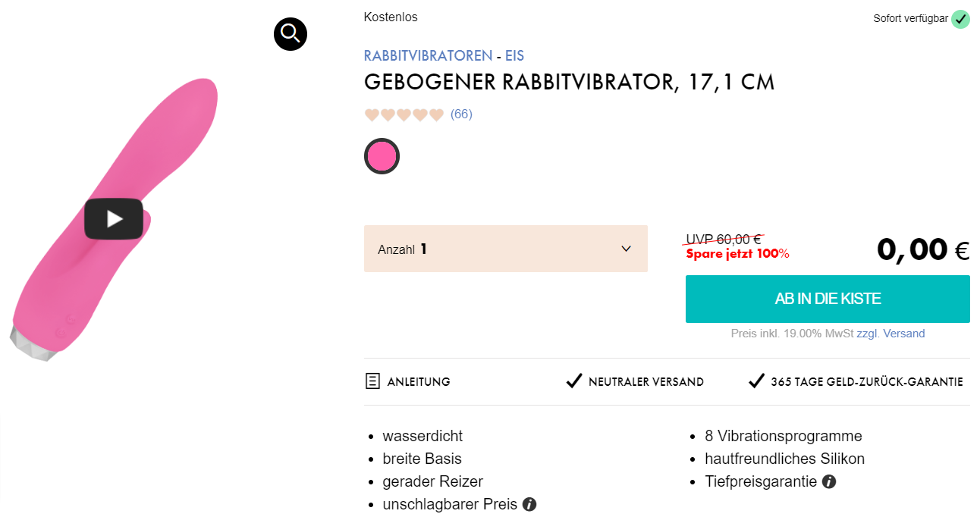Viewport: 980px width, 517px height.
Task: Open the Rabbitvibratoren category link
Action: [428, 56]
